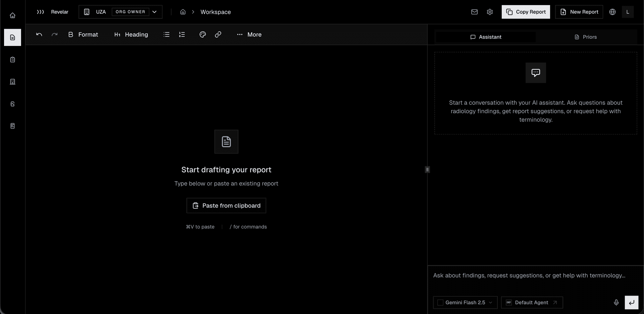Click the globe language icon
The width and height of the screenshot is (644, 314).
(x=612, y=12)
